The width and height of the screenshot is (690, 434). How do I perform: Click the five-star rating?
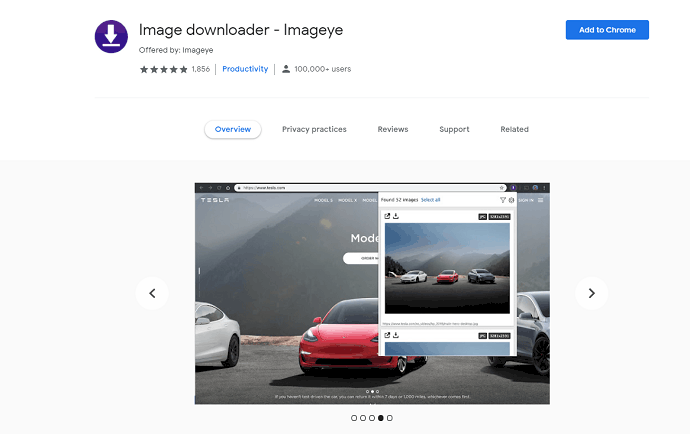(x=164, y=69)
